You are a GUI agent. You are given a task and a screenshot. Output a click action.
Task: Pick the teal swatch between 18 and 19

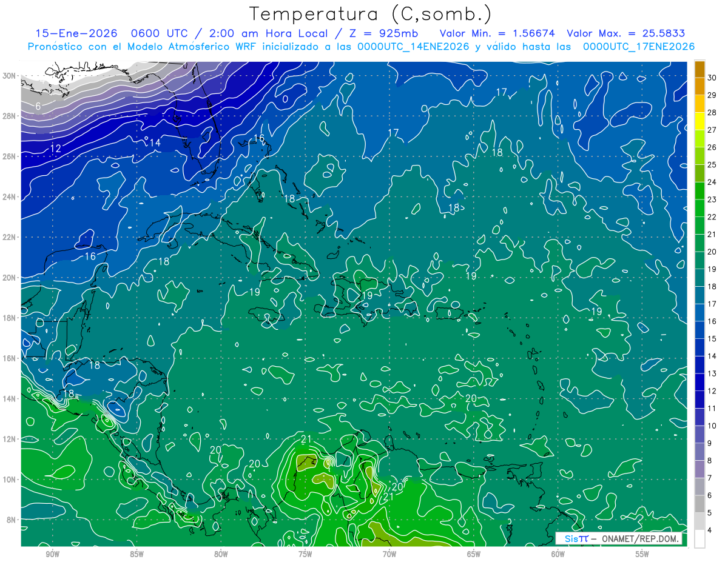699,278
